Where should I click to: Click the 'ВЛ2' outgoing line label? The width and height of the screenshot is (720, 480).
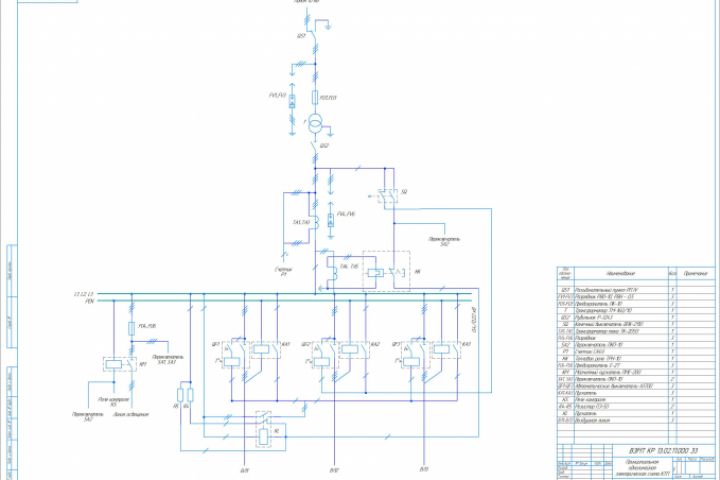click(x=334, y=471)
